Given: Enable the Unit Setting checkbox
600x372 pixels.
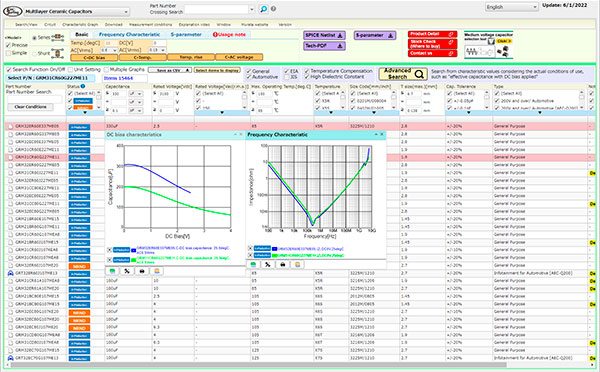Looking at the screenshot, I should (70, 70).
